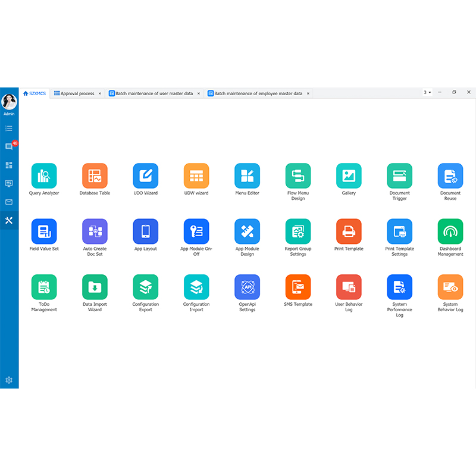This screenshot has width=476, height=476.
Task: Switch to Batch maintenance of user master data
Action: (154, 93)
